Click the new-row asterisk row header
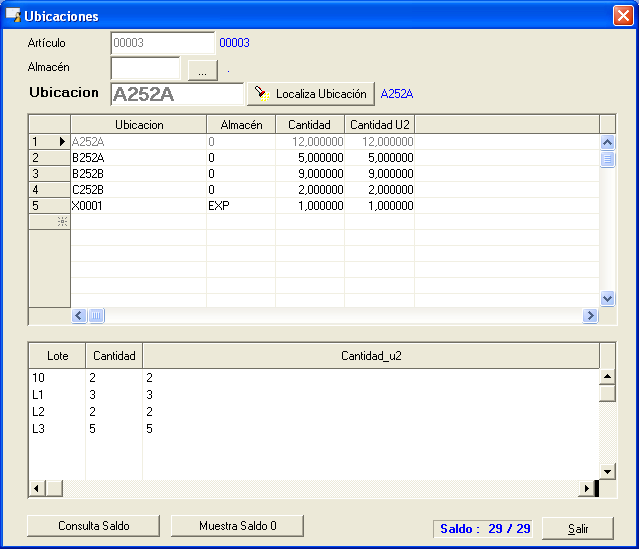 (49, 222)
